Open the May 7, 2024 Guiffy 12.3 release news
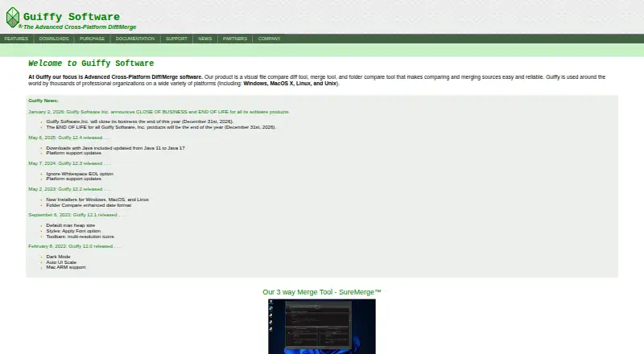This screenshot has width=644, height=354. click(69, 163)
